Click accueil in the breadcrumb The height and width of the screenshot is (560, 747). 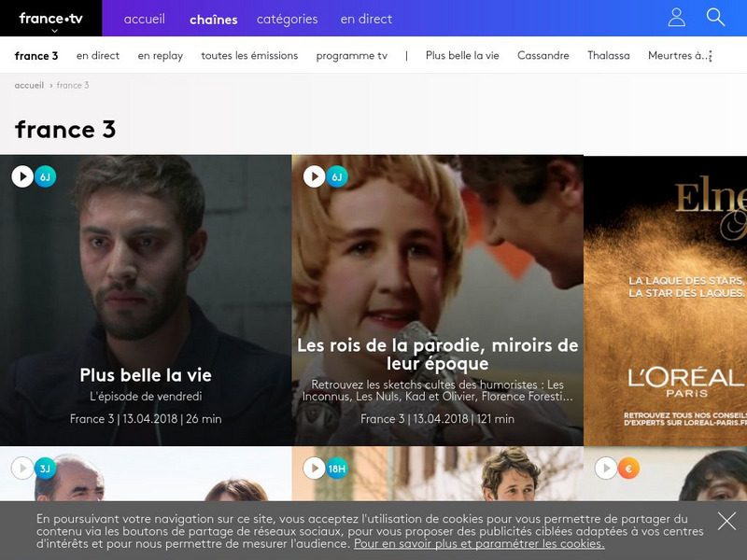tap(29, 85)
